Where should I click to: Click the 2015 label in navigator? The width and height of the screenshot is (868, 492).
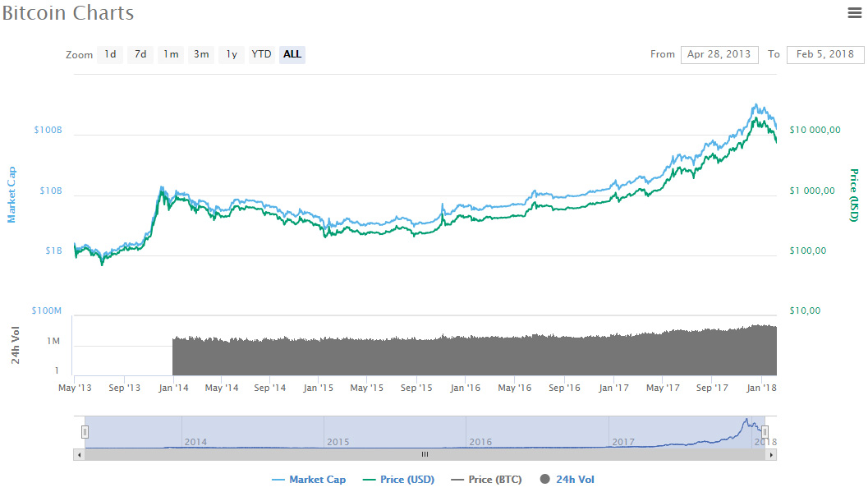pyautogui.click(x=338, y=442)
